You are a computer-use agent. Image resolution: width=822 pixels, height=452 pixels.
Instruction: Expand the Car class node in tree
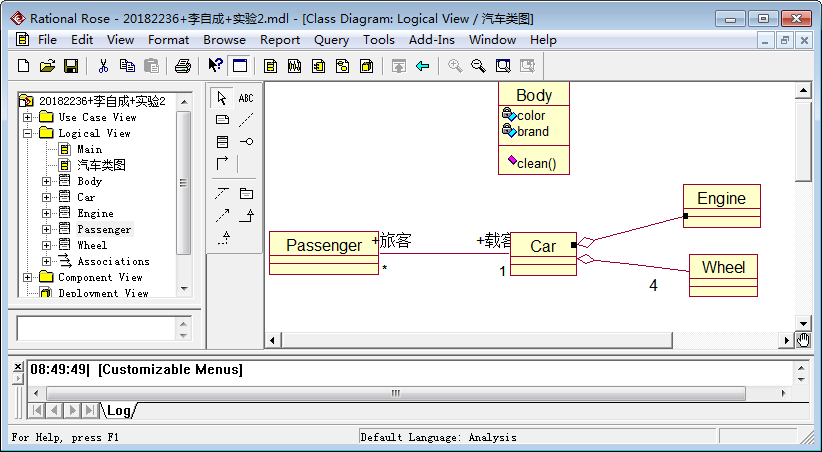[47, 197]
